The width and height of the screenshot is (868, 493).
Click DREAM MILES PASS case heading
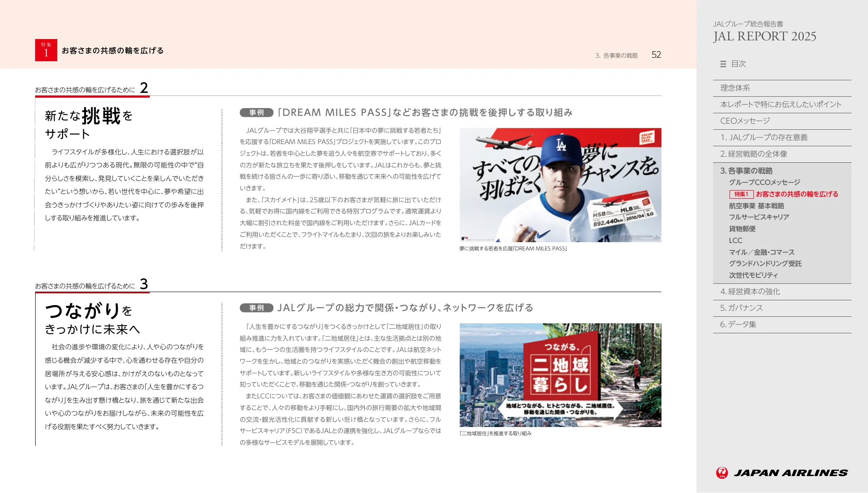425,113
